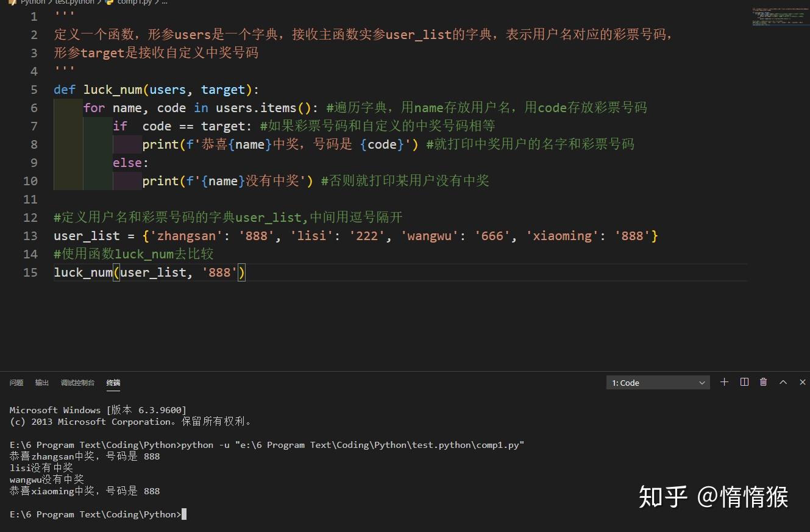Kill the terminal using the trash icon
Image resolution: width=810 pixels, height=532 pixels.
click(x=764, y=382)
